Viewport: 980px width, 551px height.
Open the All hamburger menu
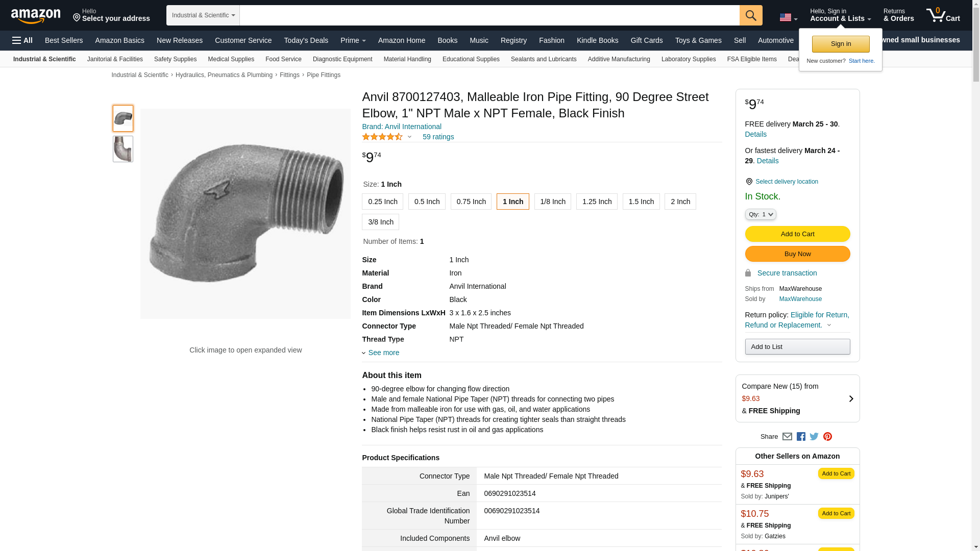coord(22,40)
